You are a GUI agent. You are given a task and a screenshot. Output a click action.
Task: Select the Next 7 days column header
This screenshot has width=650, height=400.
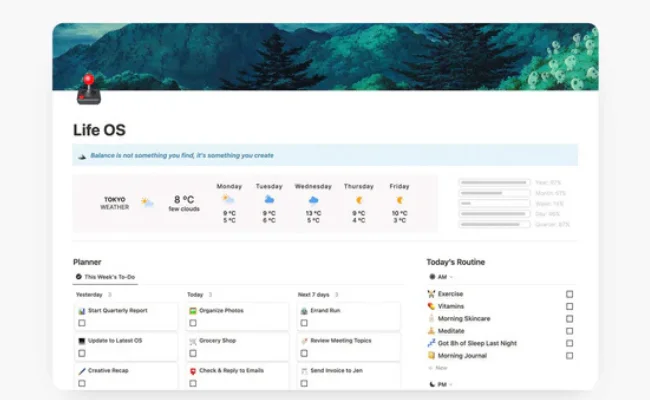click(313, 295)
